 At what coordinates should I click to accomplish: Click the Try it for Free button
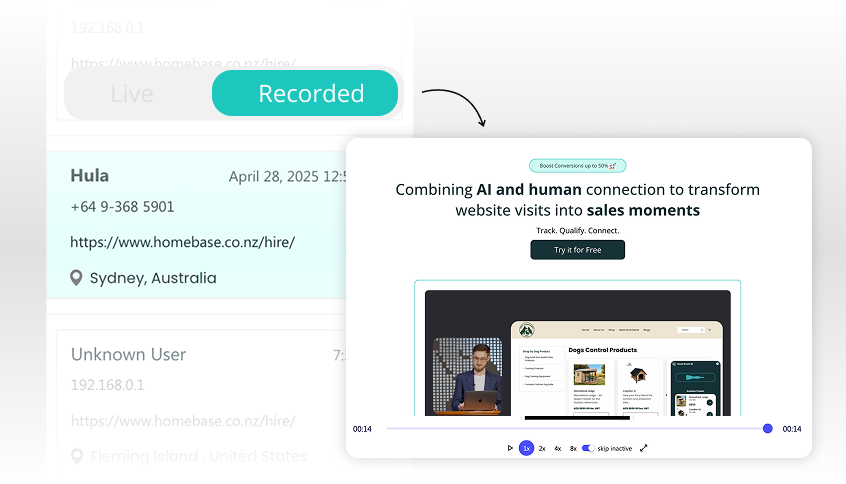coord(577,250)
